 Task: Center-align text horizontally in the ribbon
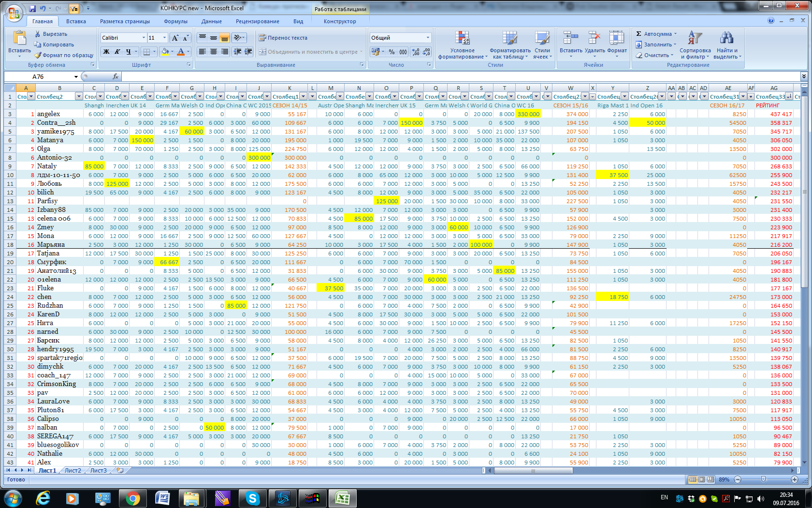213,52
